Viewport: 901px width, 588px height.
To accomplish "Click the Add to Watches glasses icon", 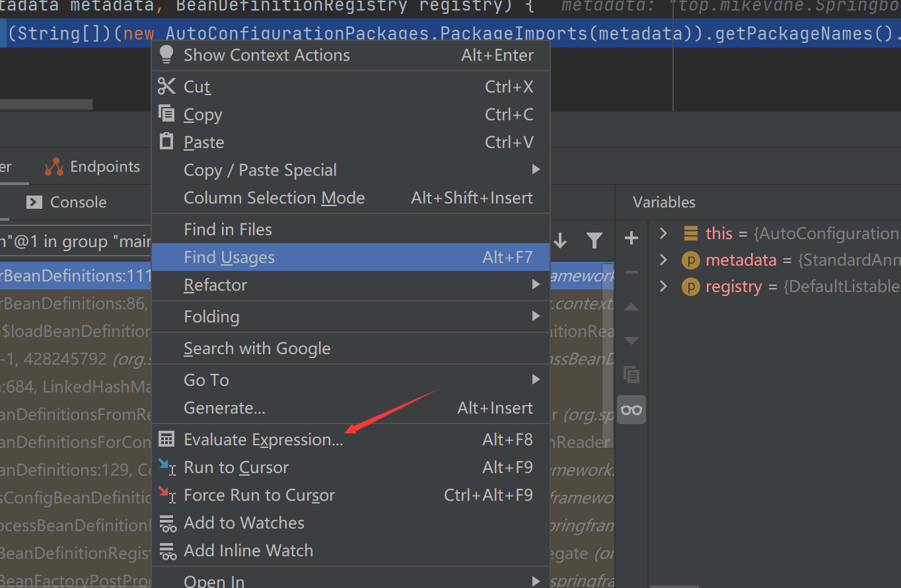I will coord(168,523).
